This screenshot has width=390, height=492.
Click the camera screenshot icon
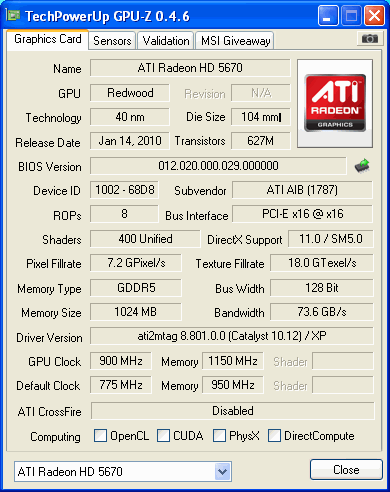370,39
